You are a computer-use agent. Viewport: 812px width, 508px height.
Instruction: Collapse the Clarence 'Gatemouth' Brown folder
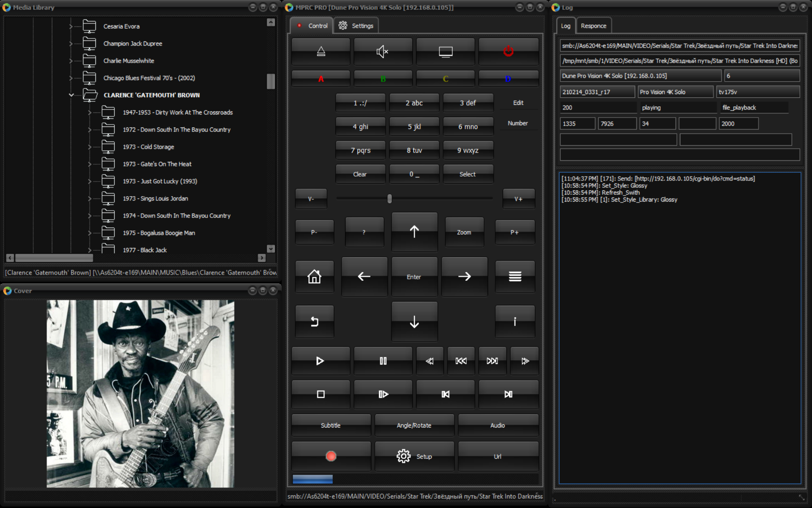point(71,95)
